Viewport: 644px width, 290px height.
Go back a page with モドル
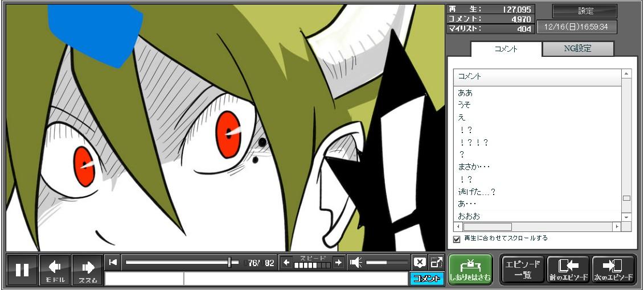pyautogui.click(x=55, y=270)
